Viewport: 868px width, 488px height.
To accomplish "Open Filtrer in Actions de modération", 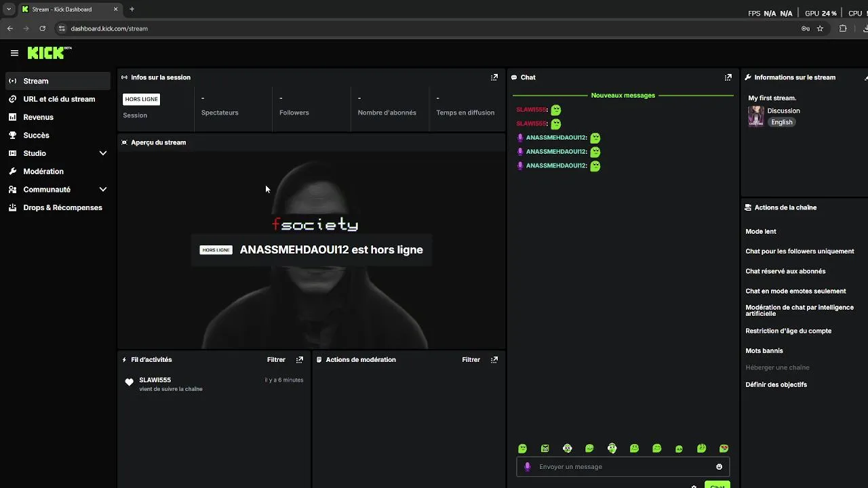I will (471, 360).
